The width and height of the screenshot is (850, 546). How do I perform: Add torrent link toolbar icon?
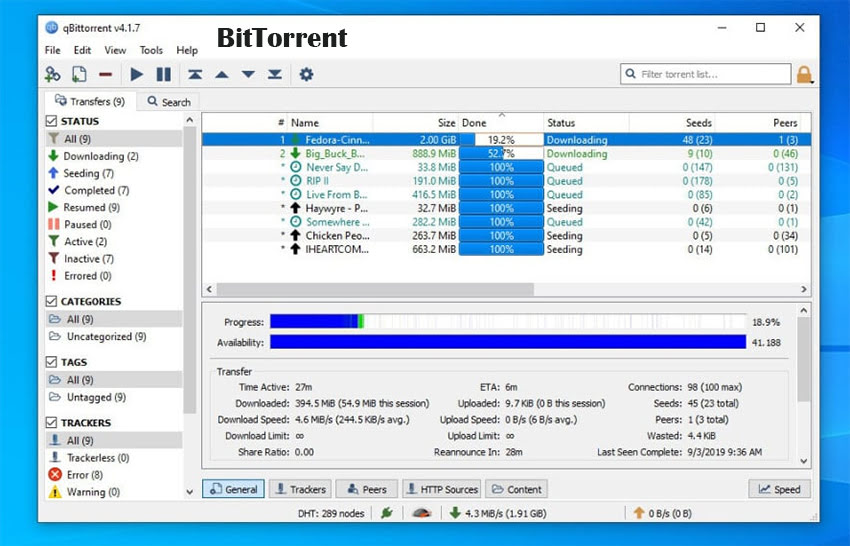tap(53, 74)
